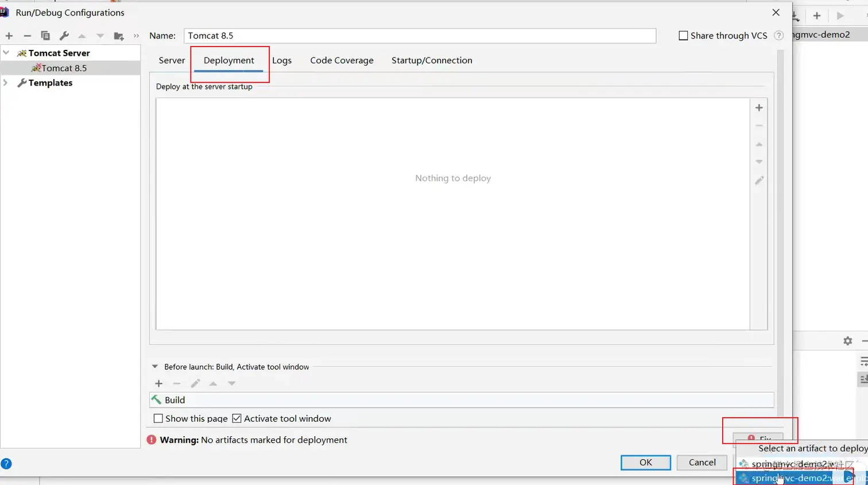Select the Deployment tab

228,60
